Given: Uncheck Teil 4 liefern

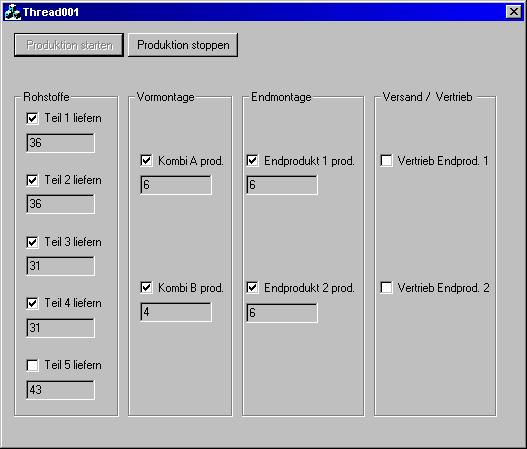Looking at the screenshot, I should pos(32,303).
